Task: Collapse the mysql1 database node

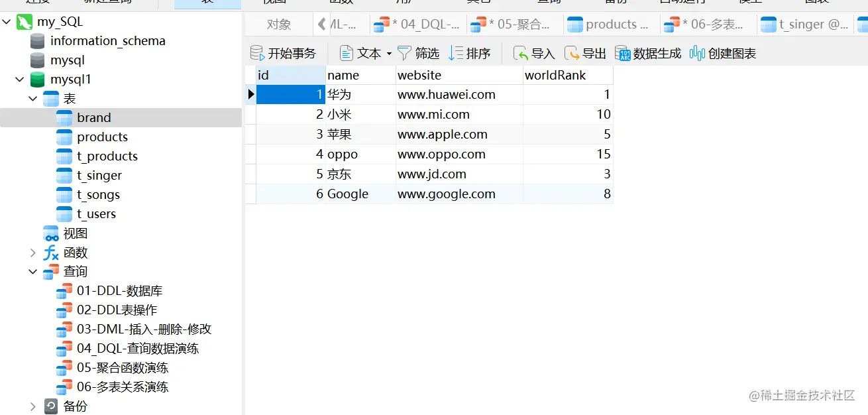Action: pyautogui.click(x=20, y=80)
